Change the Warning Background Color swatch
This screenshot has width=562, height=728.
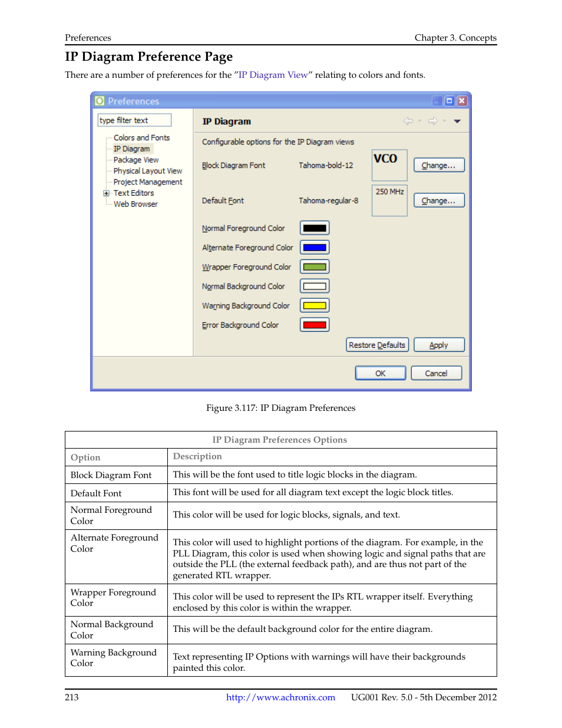pos(314,305)
